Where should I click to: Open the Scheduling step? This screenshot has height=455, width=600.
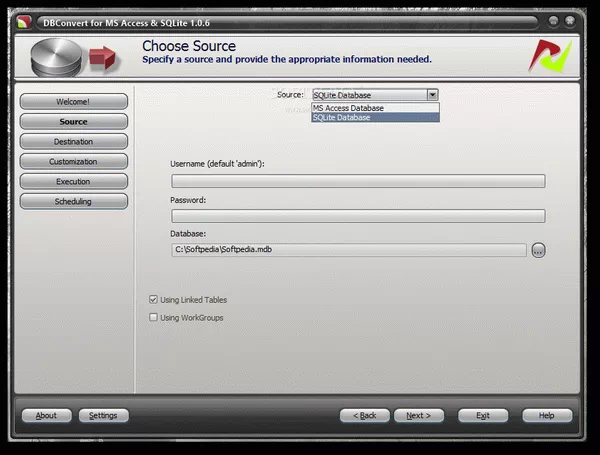[73, 201]
